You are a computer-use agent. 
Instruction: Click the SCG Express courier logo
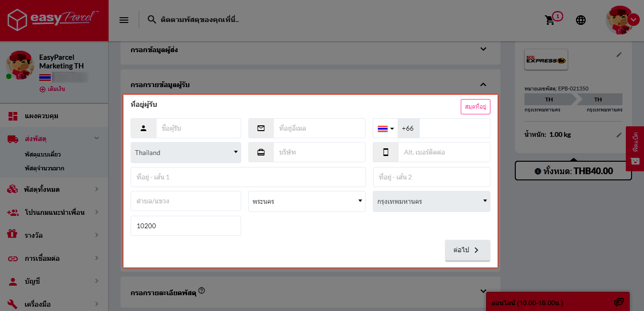(x=546, y=60)
